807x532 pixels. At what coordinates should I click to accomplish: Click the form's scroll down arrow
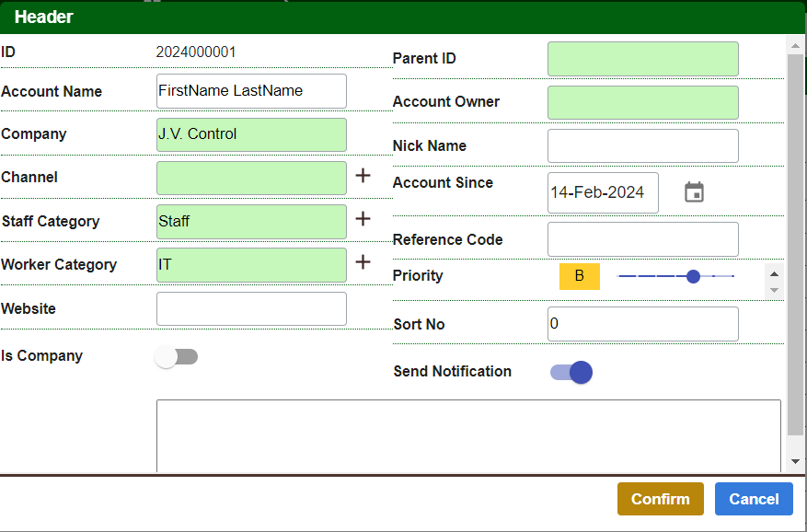click(x=796, y=461)
